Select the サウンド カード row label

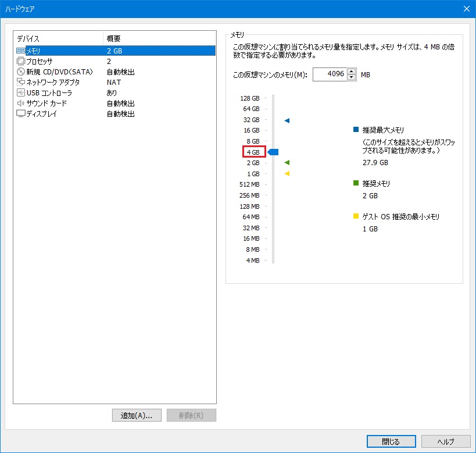tap(46, 103)
